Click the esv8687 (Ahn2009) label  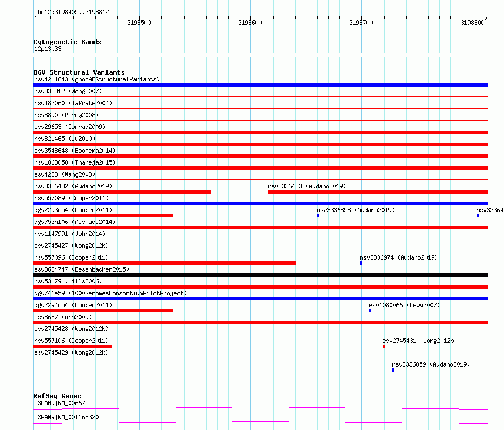[x=63, y=317]
